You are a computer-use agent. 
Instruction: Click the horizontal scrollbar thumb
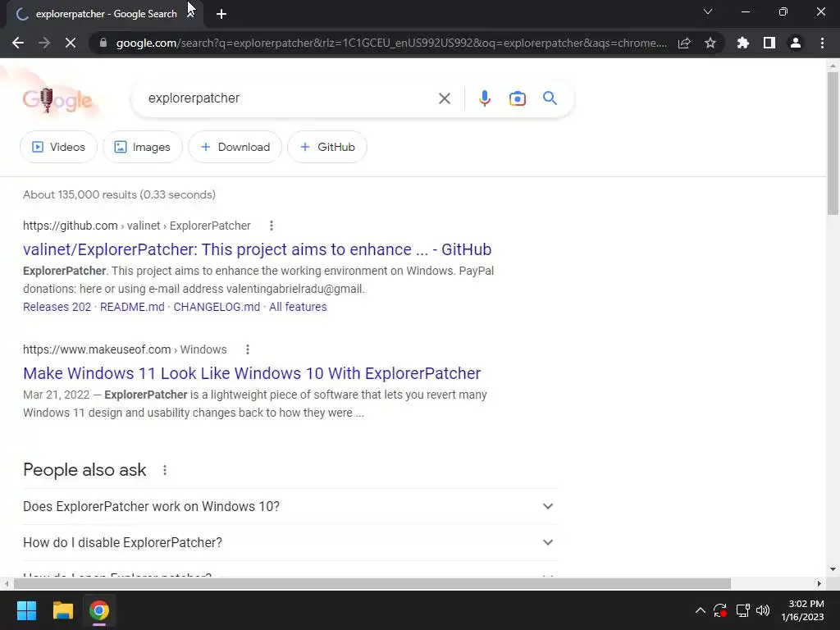372,583
